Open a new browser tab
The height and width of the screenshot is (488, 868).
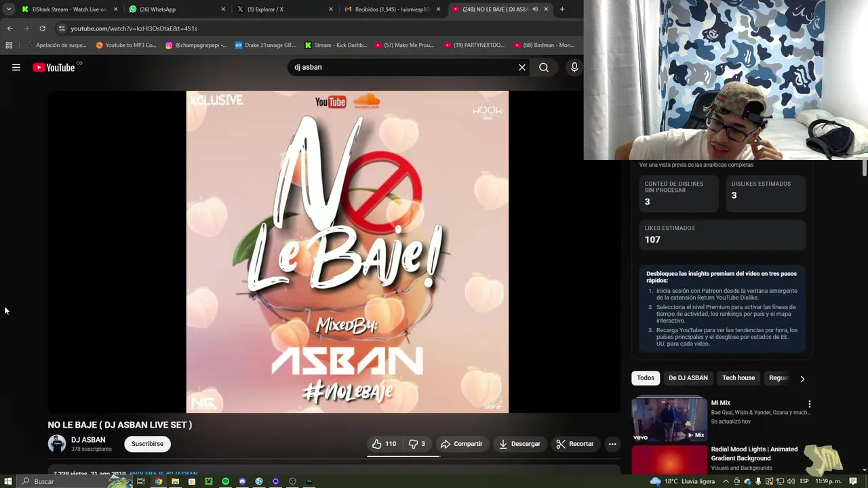coord(562,9)
